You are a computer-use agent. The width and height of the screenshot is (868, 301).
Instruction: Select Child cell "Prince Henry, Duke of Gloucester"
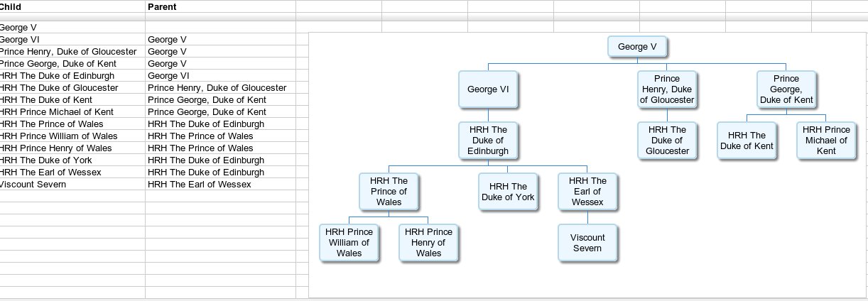72,51
